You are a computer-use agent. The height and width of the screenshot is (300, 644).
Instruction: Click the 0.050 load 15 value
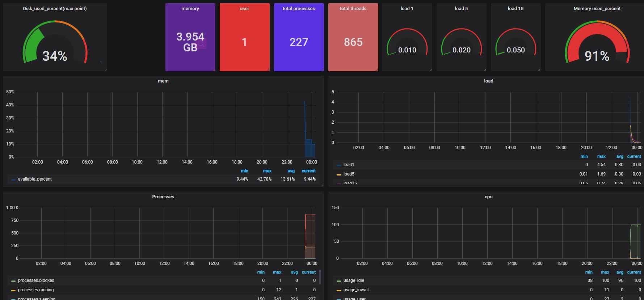(516, 50)
